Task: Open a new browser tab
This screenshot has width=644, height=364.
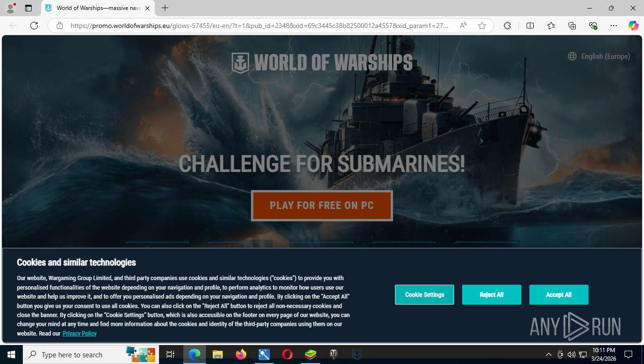Action: coord(165,8)
